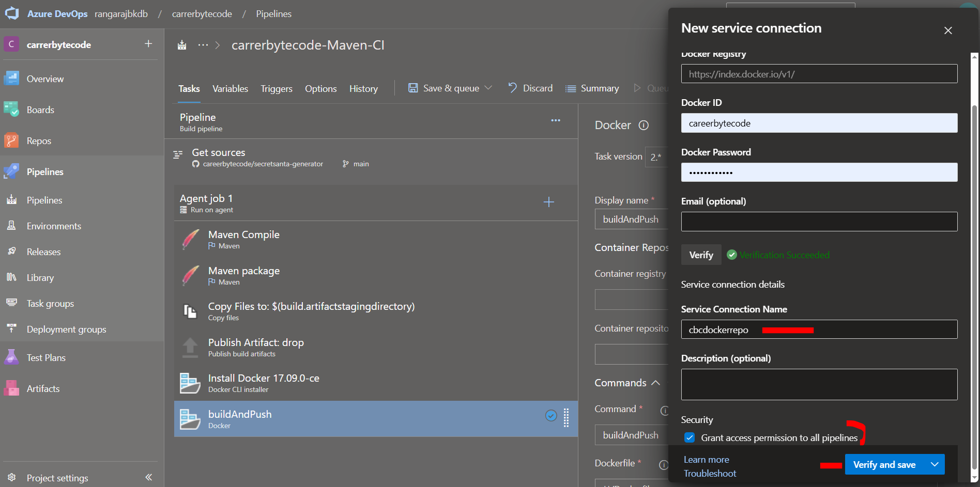Open the Troubleshoot link
Screen dimensions: 980x487
710,473
